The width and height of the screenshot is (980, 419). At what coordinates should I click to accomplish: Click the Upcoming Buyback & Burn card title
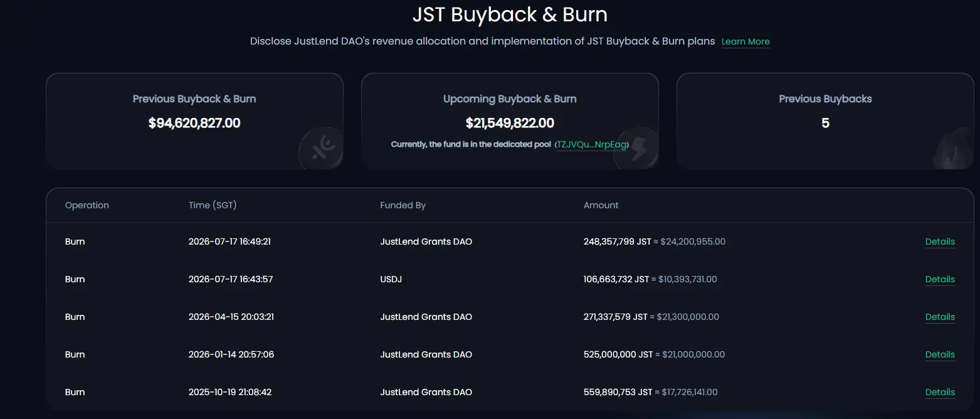click(x=510, y=99)
